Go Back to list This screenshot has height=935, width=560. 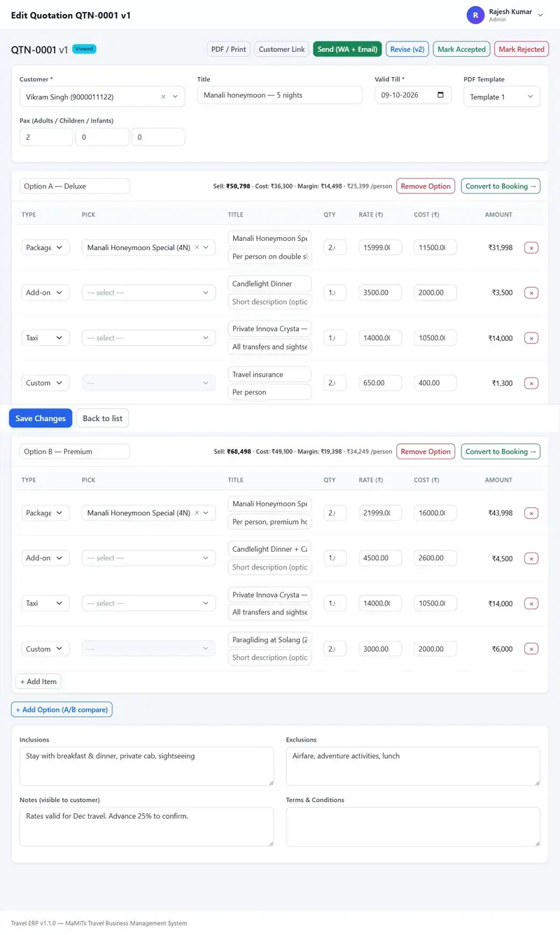click(x=103, y=418)
